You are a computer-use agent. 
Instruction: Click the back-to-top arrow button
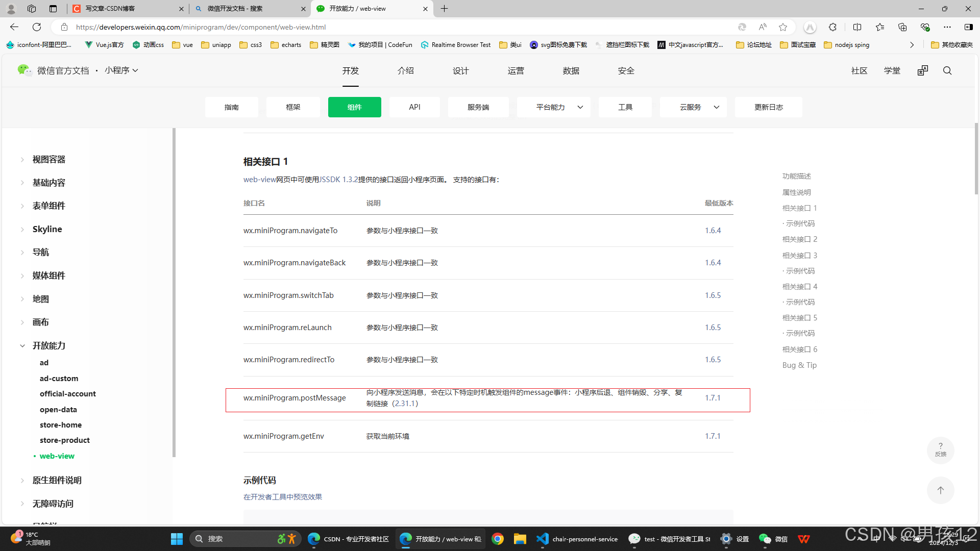click(x=940, y=490)
